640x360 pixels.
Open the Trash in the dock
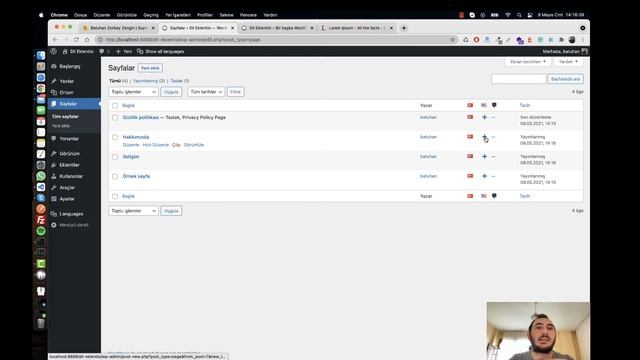[41, 324]
